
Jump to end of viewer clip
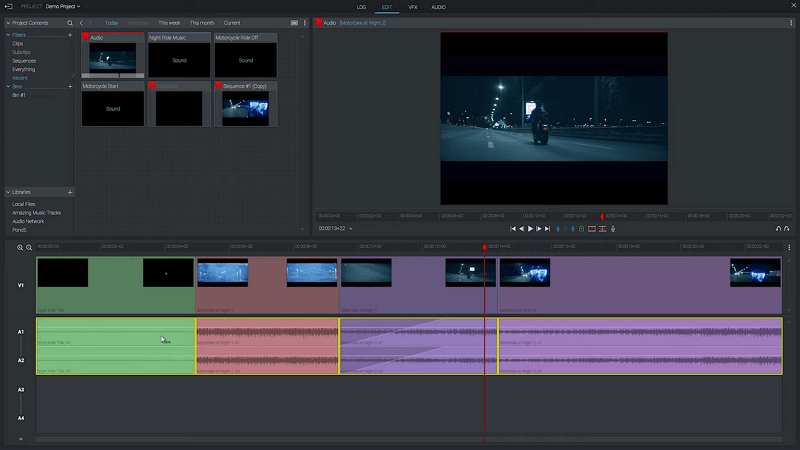pyautogui.click(x=547, y=229)
